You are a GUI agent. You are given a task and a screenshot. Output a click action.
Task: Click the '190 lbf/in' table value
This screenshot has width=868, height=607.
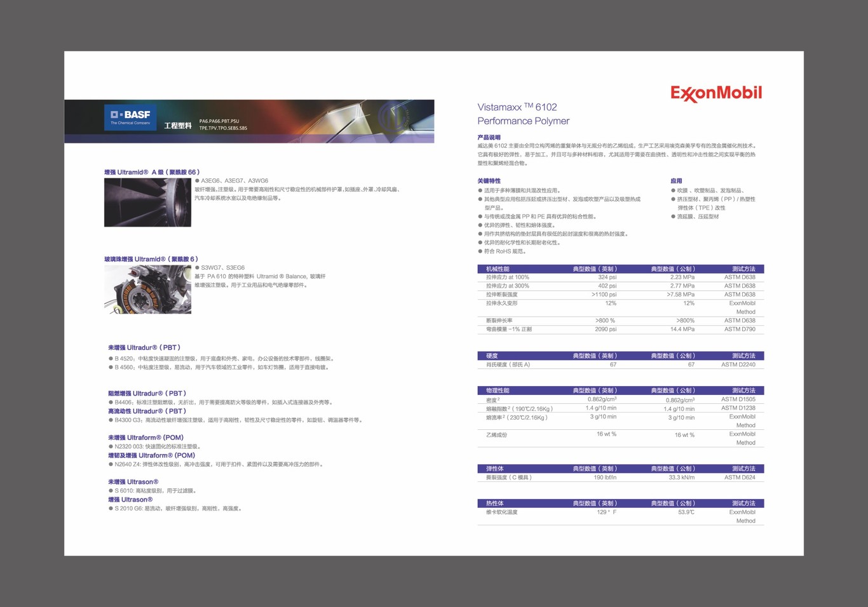[x=605, y=478]
